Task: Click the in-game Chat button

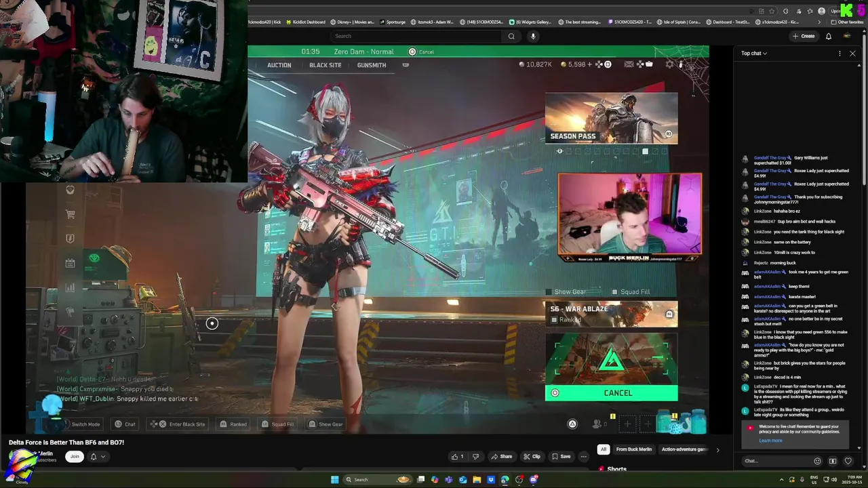Action: (x=125, y=424)
